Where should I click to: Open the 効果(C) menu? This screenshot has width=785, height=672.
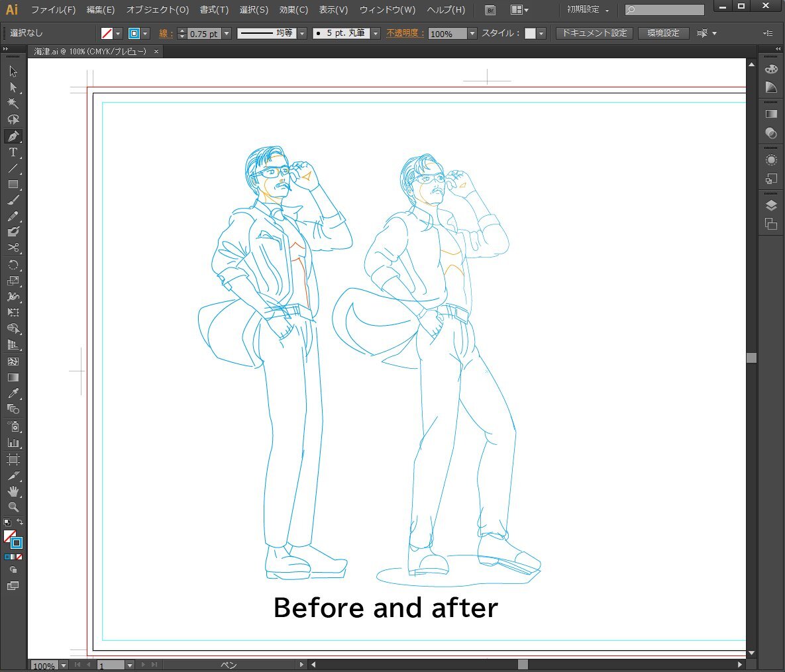coord(293,9)
